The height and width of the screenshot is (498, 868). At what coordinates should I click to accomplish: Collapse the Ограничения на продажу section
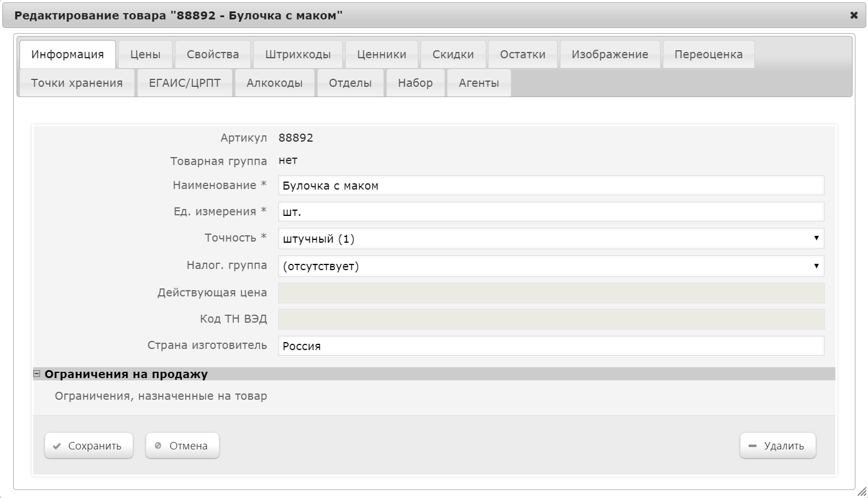[37, 374]
